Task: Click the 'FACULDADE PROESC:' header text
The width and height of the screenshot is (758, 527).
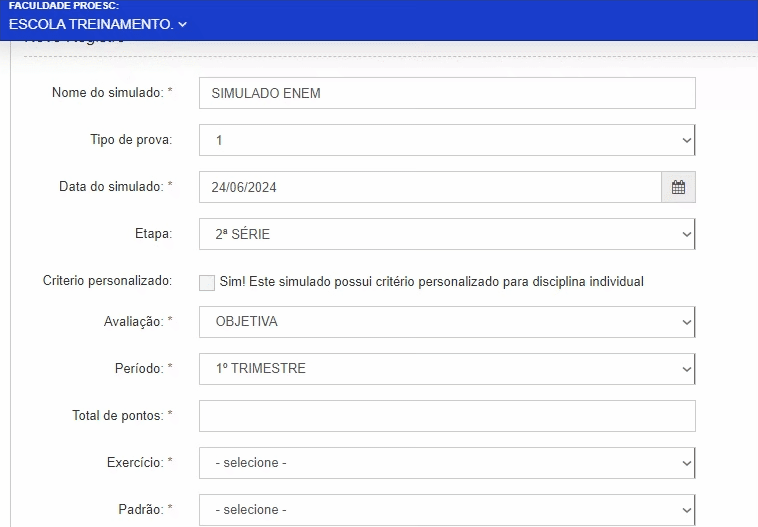Action: point(64,6)
